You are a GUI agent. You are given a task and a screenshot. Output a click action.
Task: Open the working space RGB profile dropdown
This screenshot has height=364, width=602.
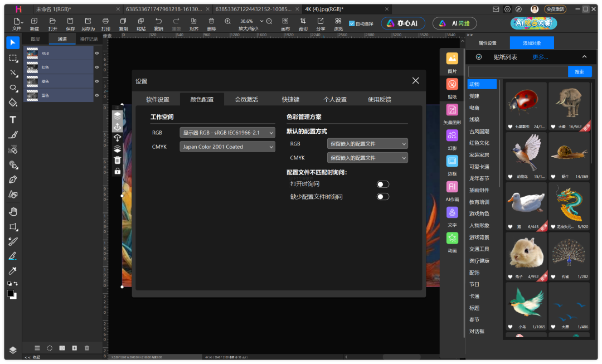coord(227,133)
